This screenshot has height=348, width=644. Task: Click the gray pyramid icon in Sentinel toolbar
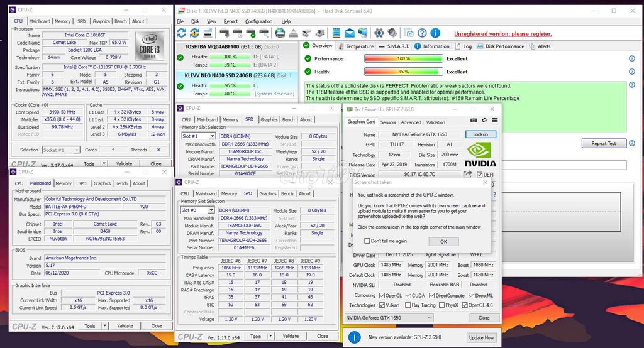point(293,33)
